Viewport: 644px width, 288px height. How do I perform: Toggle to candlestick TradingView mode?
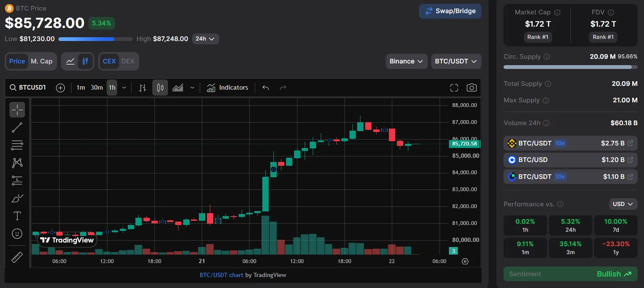[85, 61]
